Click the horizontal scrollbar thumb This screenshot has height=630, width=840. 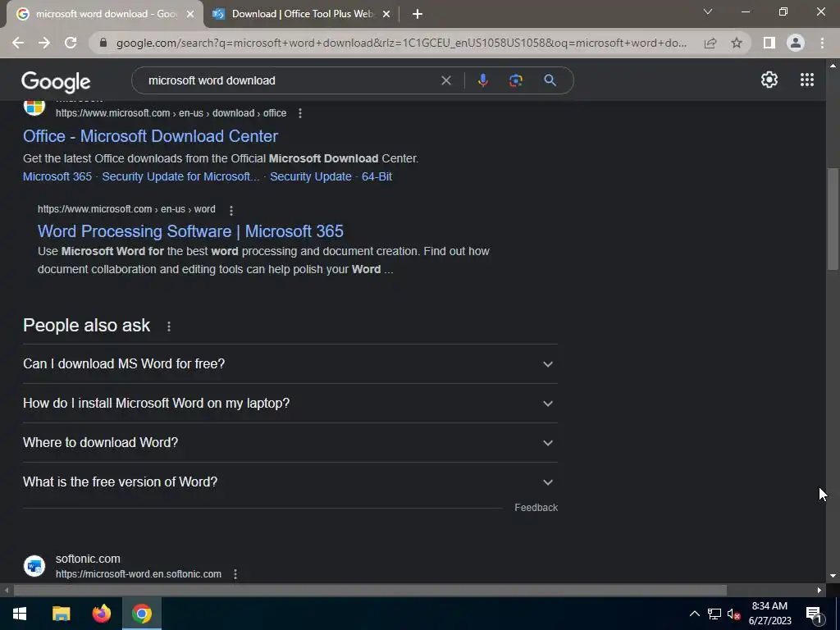point(370,591)
